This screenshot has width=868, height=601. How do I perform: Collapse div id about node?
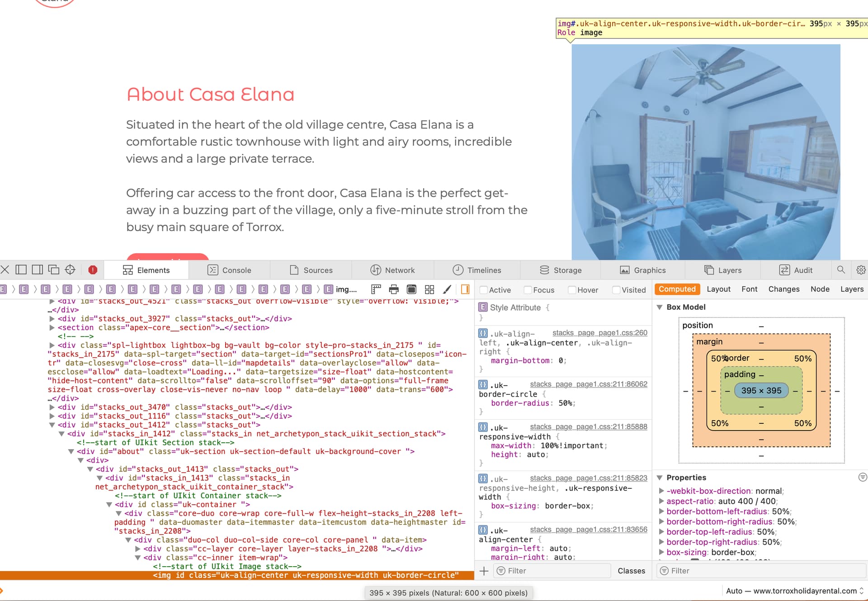(x=71, y=451)
